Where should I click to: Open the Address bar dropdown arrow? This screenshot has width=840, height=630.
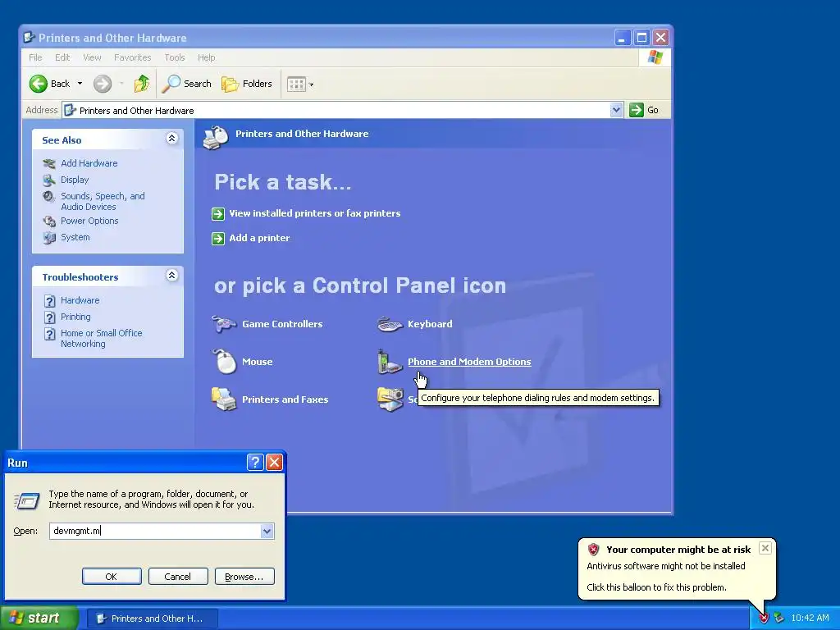click(616, 110)
